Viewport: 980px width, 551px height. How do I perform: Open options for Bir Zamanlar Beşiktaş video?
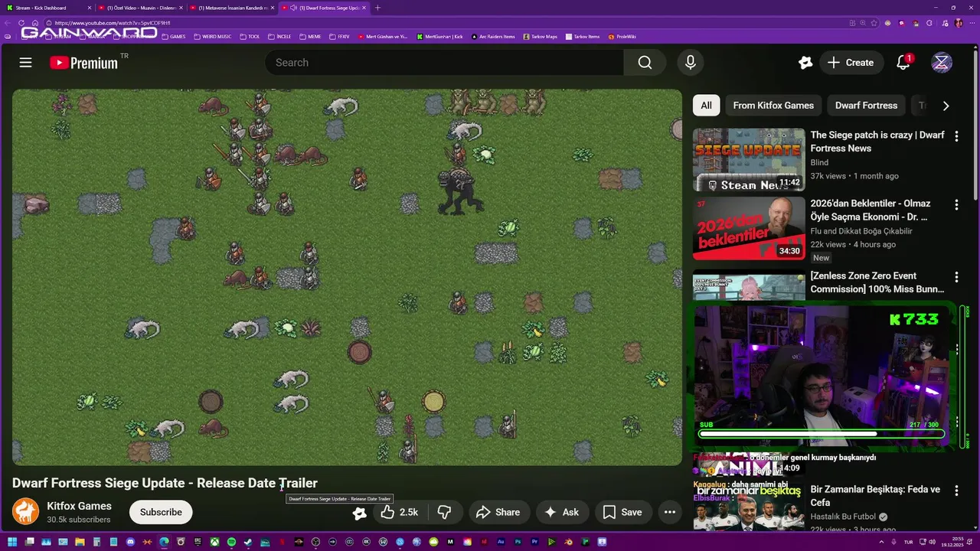956,491
